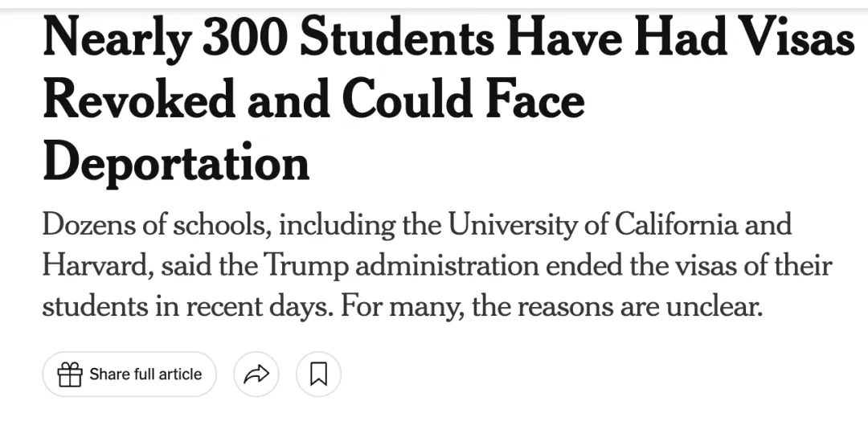
Task: Click 'Revoked and Could Face' headline line
Action: pos(314,100)
